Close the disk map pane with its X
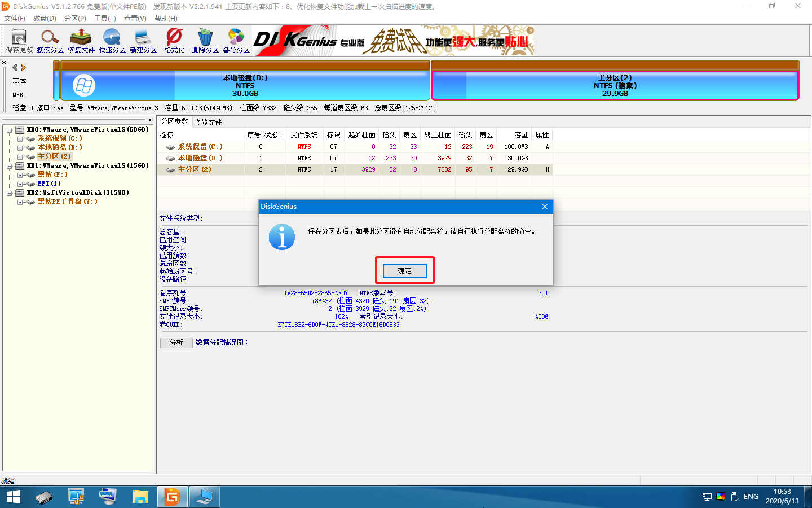The height and width of the screenshot is (508, 812). point(4,63)
